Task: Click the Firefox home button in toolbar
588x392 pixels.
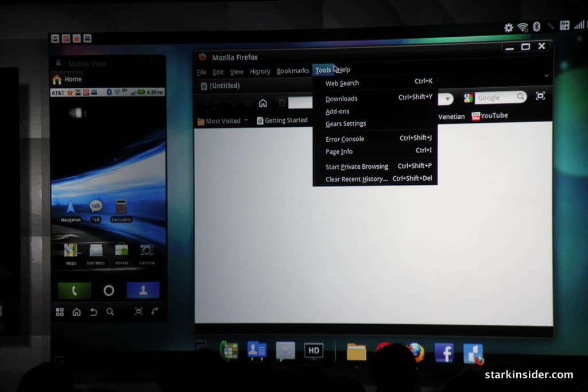Action: point(262,103)
